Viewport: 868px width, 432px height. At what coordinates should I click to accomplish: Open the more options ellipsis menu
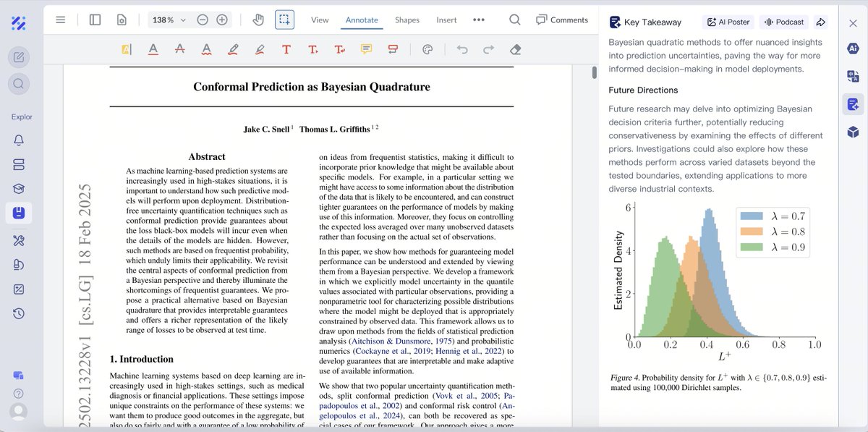tap(479, 20)
